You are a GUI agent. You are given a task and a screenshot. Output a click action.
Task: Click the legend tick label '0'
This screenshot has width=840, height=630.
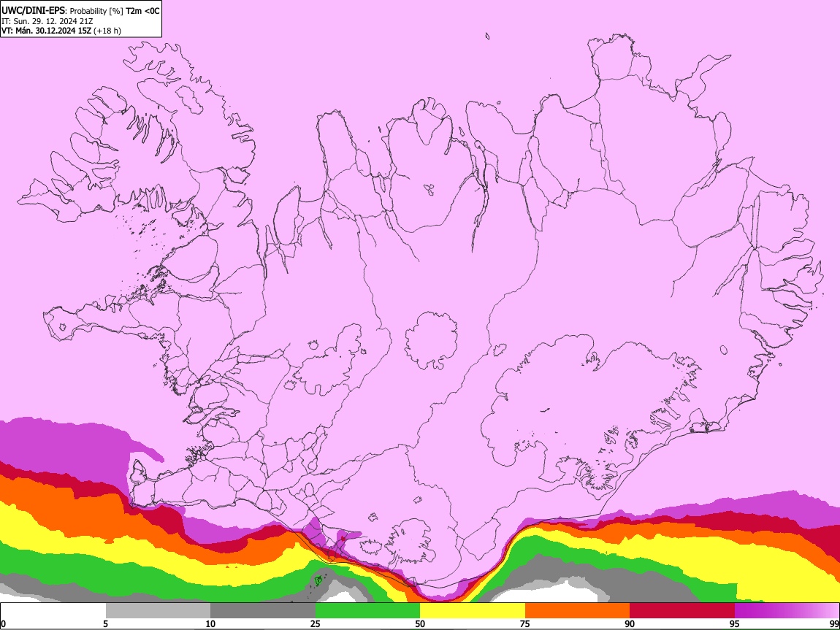click(x=4, y=623)
